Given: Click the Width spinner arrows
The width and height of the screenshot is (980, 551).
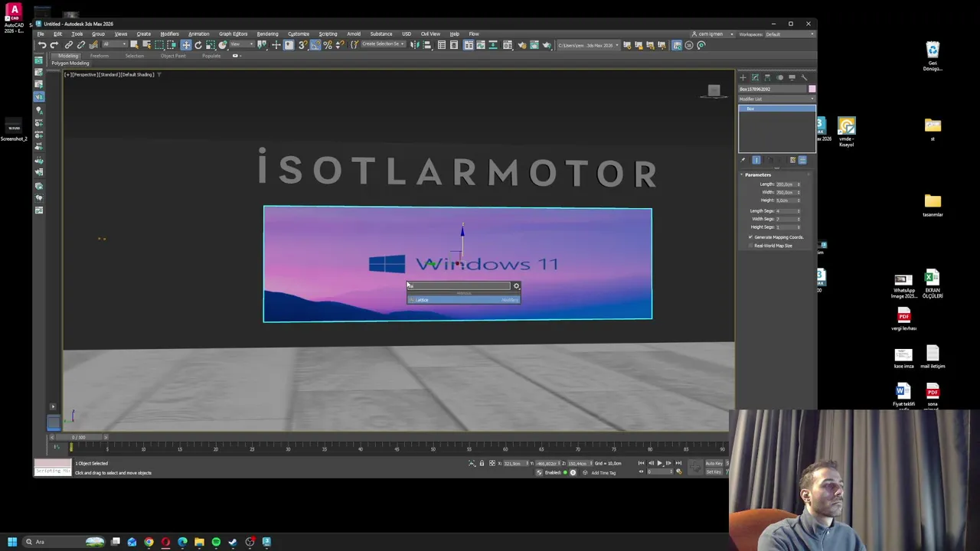Looking at the screenshot, I should tap(799, 192).
